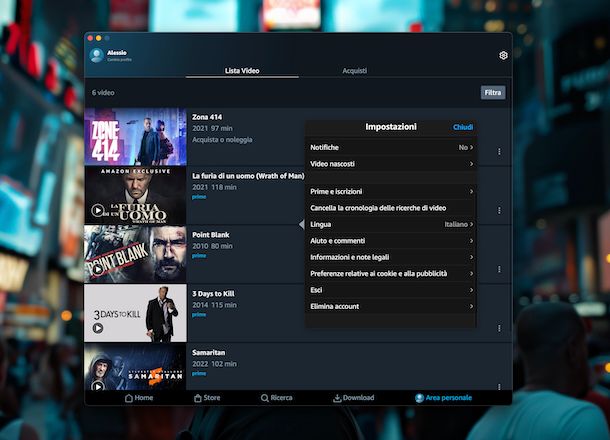Open the Zona 414 movie thumbnail

click(x=135, y=136)
